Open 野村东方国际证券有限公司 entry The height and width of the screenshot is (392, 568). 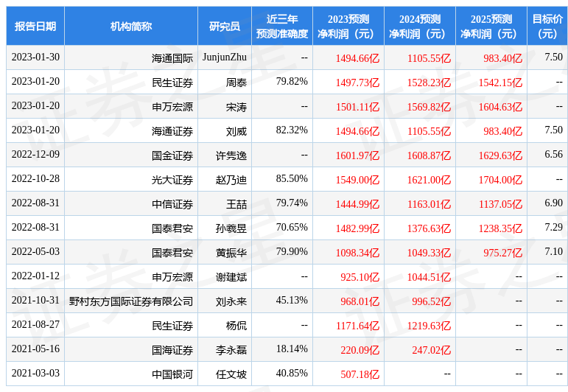pos(131,301)
